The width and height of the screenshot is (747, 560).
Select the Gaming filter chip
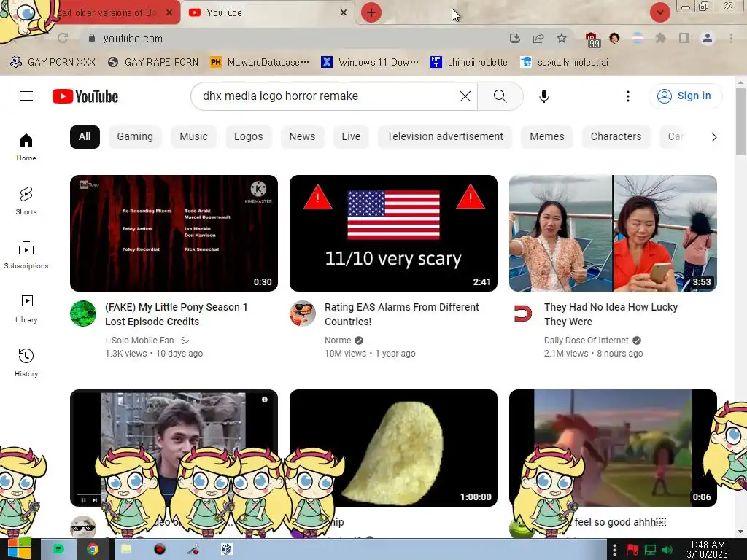135,136
